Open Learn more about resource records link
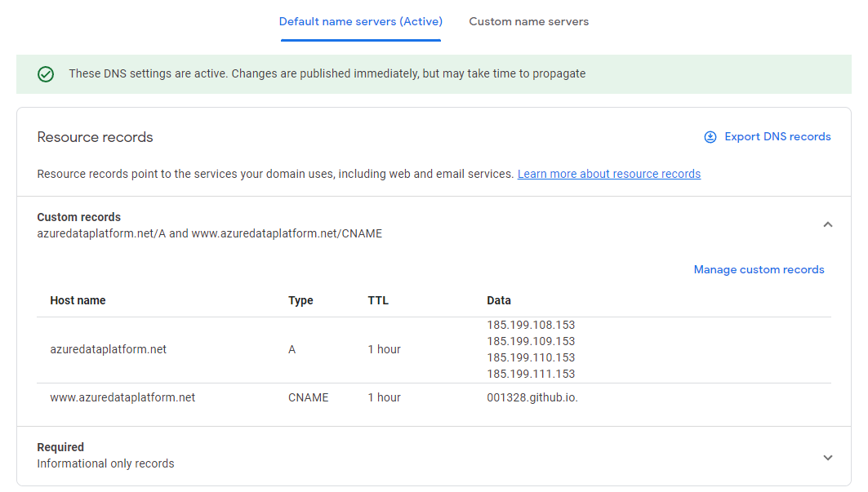Screen dimensions: 868x492 608,174
